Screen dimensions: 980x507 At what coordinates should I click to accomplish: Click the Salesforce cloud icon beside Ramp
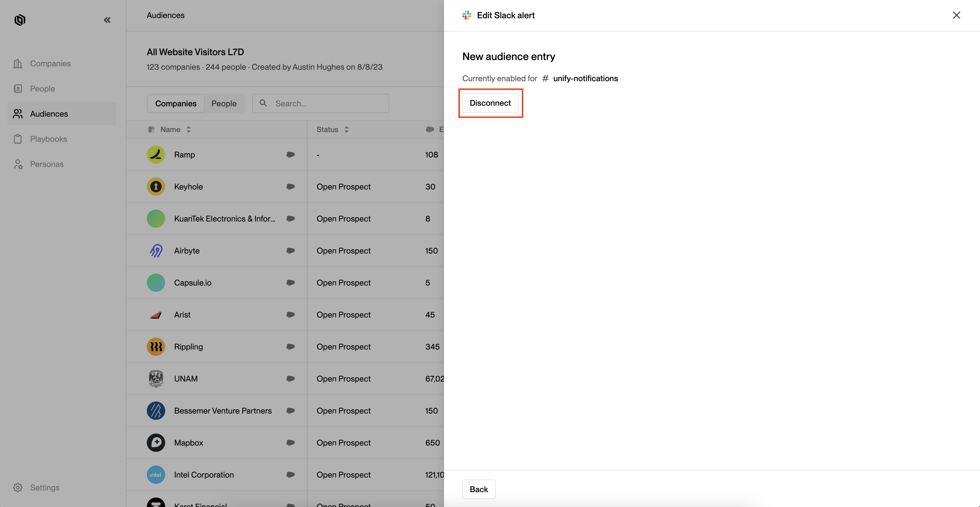tap(290, 155)
